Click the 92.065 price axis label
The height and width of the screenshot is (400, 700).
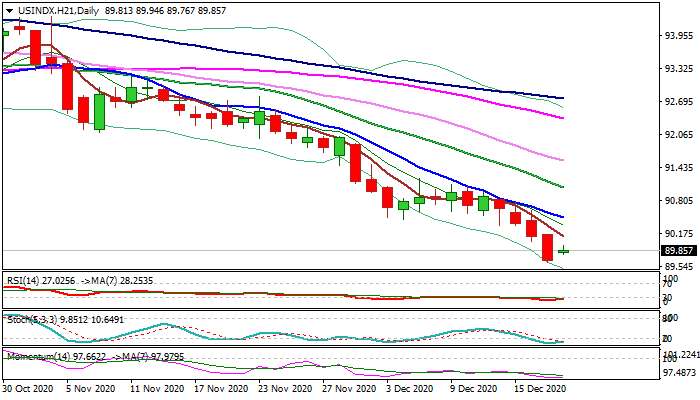[x=679, y=135]
